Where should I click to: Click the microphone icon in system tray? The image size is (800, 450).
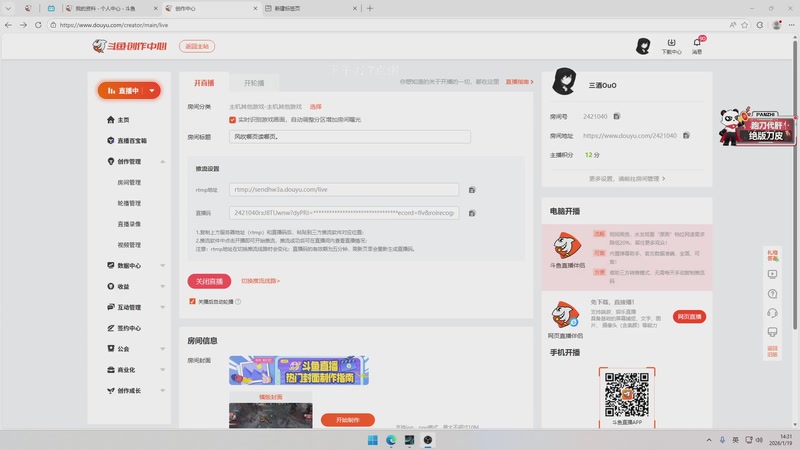[722, 440]
